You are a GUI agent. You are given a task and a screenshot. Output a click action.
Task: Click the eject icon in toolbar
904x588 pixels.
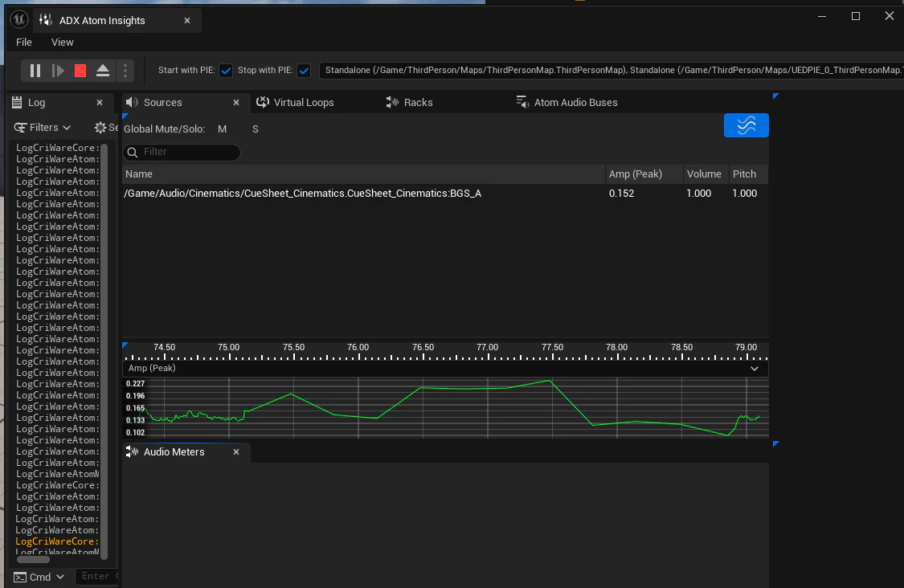103,71
